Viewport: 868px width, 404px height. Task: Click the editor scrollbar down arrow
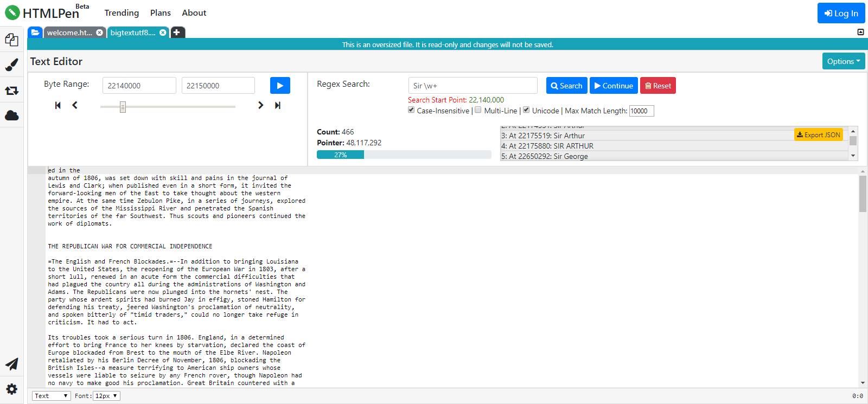pyautogui.click(x=863, y=383)
